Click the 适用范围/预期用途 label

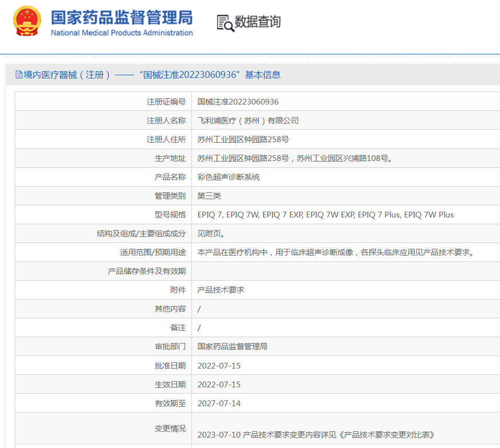point(153,252)
